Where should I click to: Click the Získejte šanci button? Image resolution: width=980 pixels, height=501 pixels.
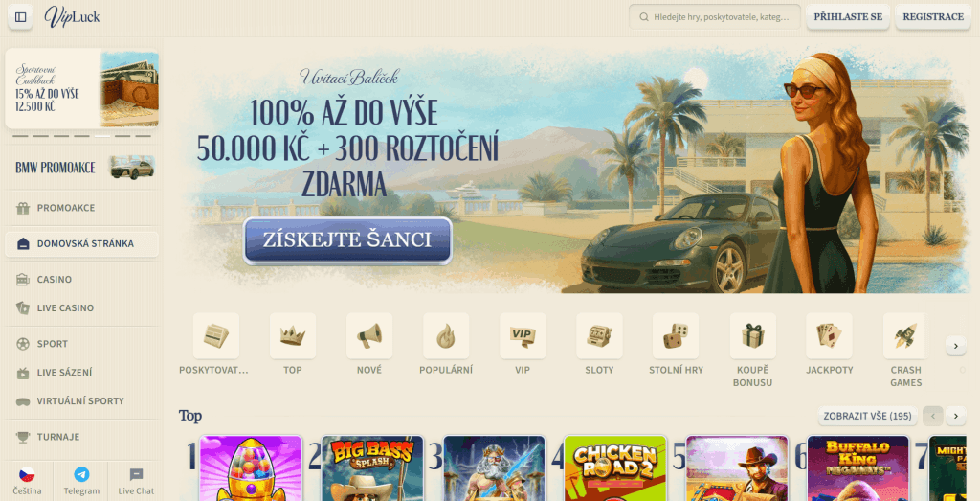347,240
